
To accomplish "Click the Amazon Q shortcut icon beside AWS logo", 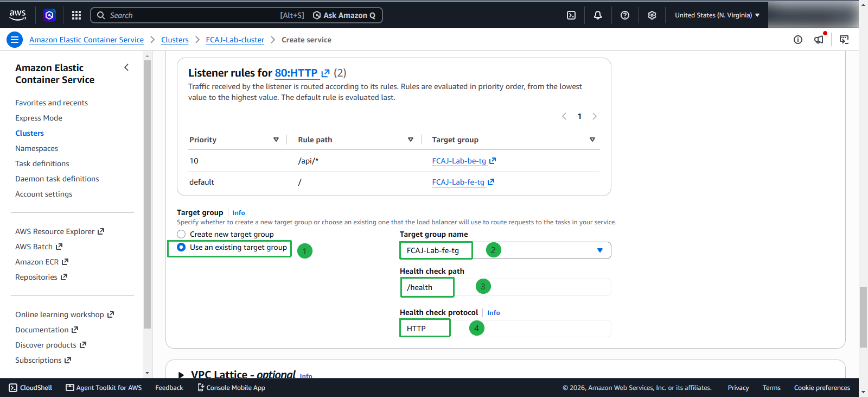I will tap(49, 15).
